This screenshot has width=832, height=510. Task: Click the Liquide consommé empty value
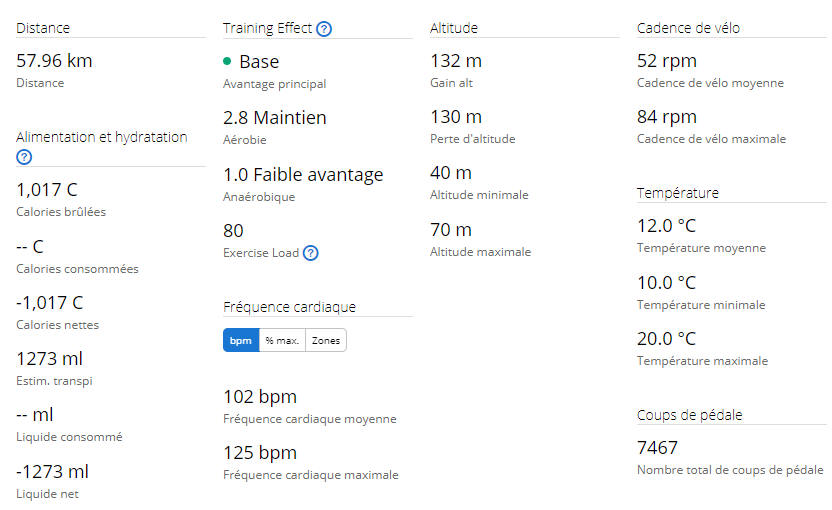pyautogui.click(x=34, y=414)
